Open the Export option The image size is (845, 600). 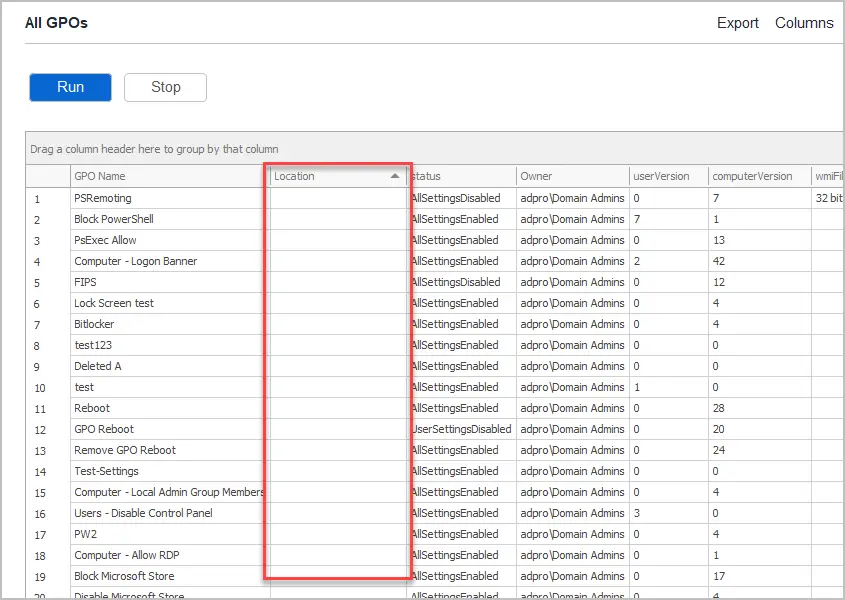[x=737, y=23]
